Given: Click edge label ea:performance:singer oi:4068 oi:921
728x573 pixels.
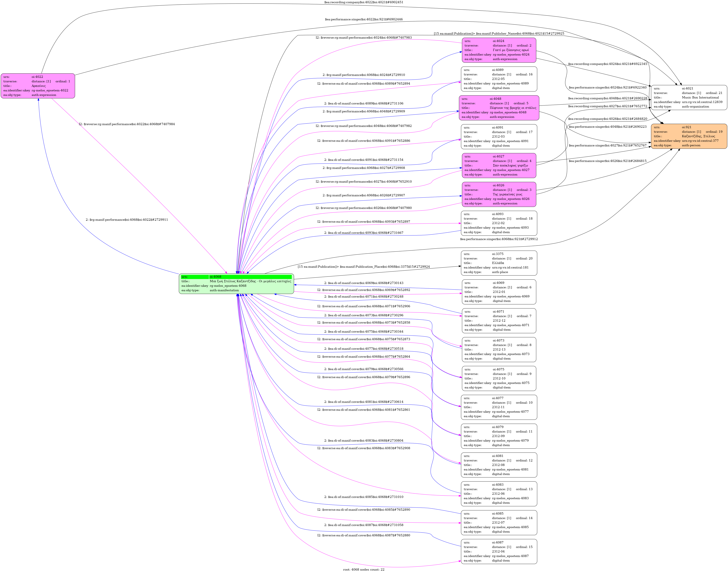Looking at the screenshot, I should 499,239.
